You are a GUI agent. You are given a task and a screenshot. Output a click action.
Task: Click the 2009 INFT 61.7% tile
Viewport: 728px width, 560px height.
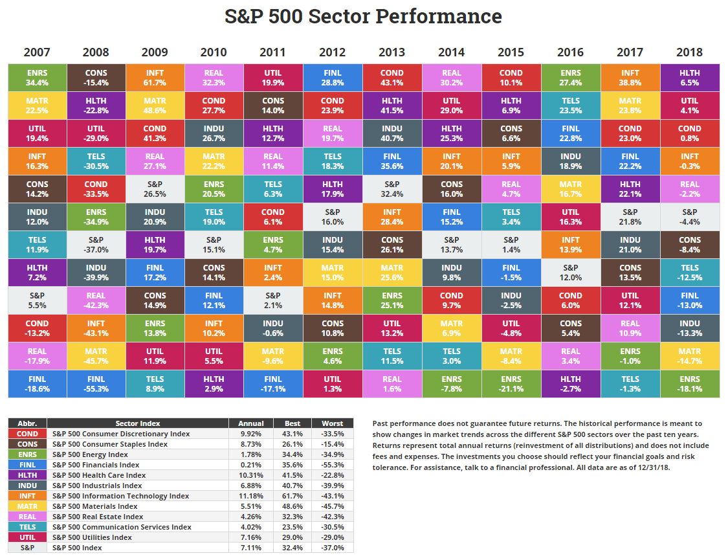[x=155, y=78]
